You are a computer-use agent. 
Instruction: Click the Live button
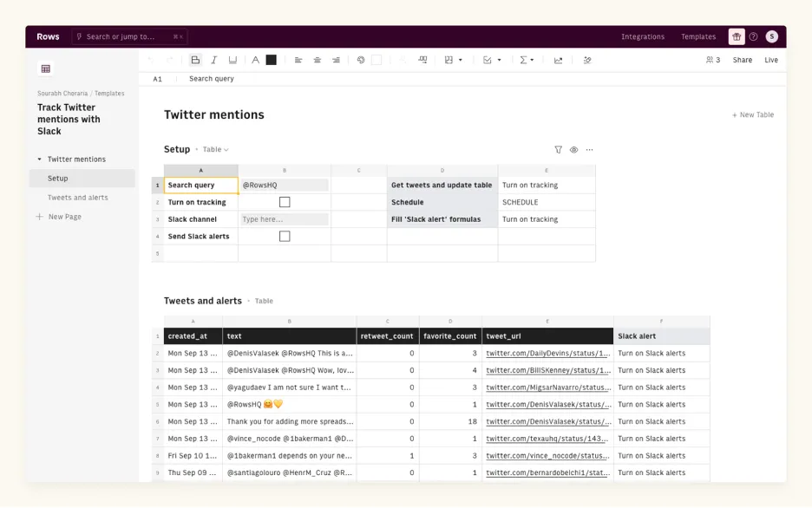pyautogui.click(x=771, y=60)
